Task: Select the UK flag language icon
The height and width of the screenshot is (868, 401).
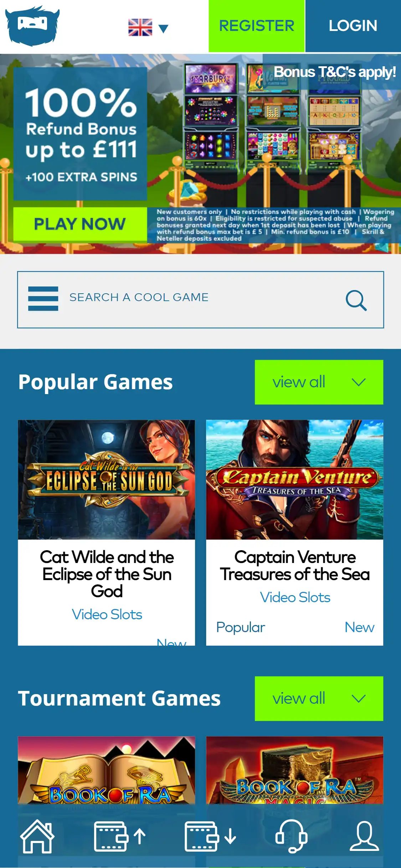Action: tap(140, 27)
